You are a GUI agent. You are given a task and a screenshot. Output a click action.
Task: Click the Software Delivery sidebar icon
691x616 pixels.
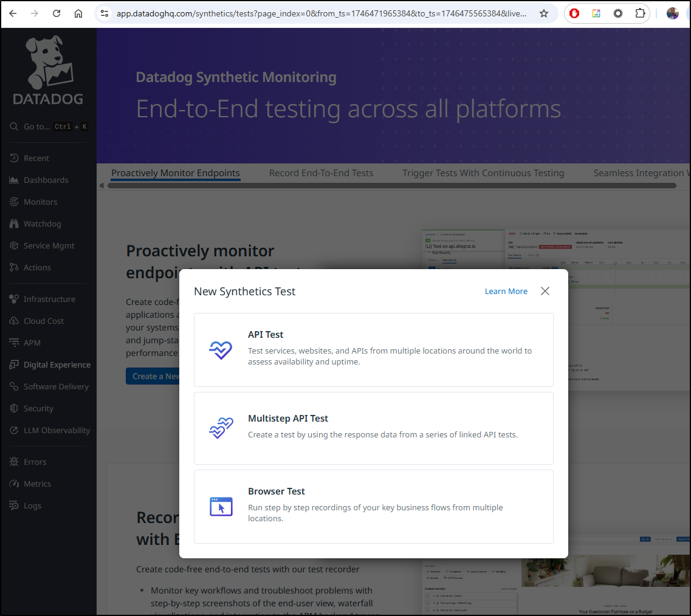click(x=14, y=386)
